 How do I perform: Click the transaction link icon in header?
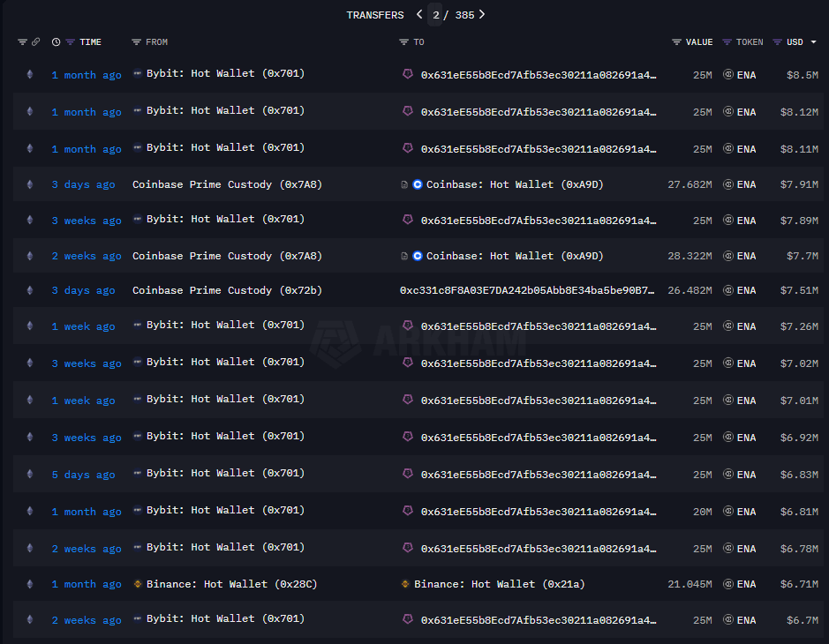click(x=35, y=41)
